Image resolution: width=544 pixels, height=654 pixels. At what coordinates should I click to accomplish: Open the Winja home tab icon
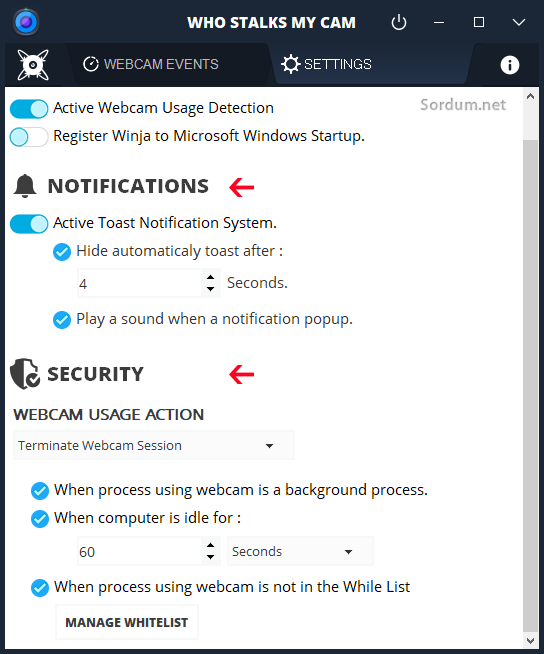point(33,65)
